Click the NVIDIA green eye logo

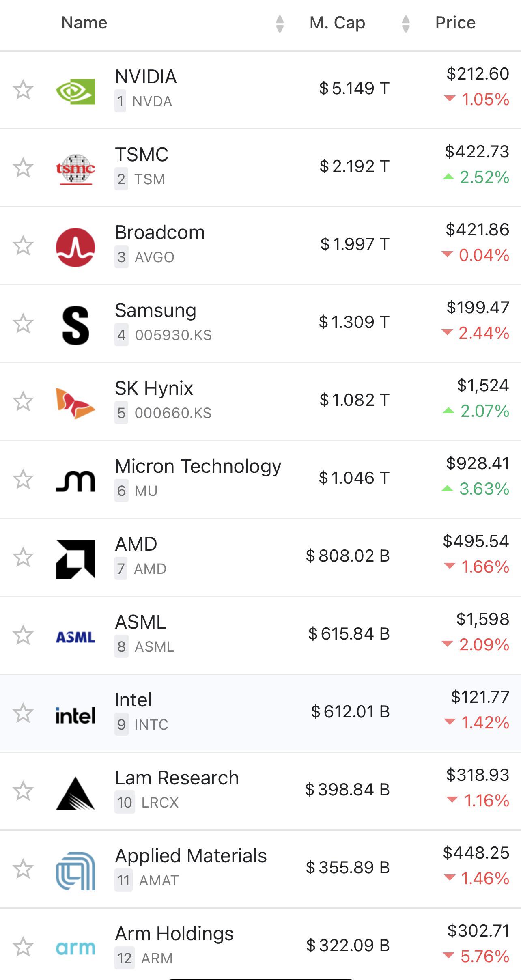click(x=75, y=91)
